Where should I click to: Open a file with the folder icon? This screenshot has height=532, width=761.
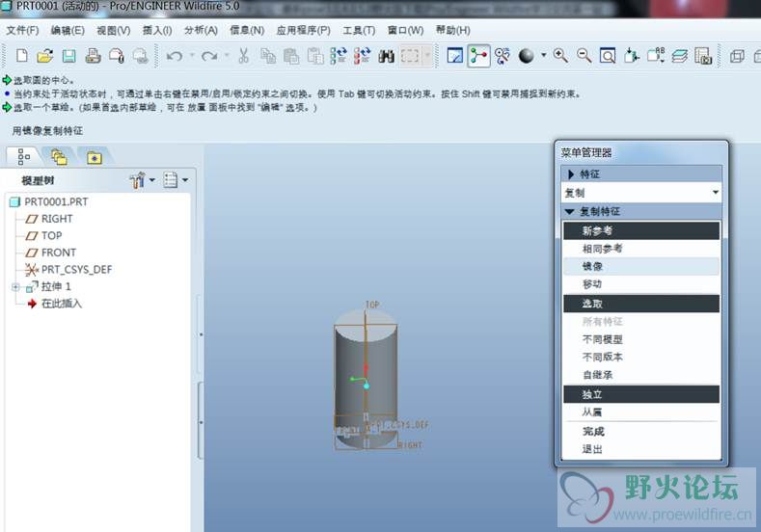(44, 56)
